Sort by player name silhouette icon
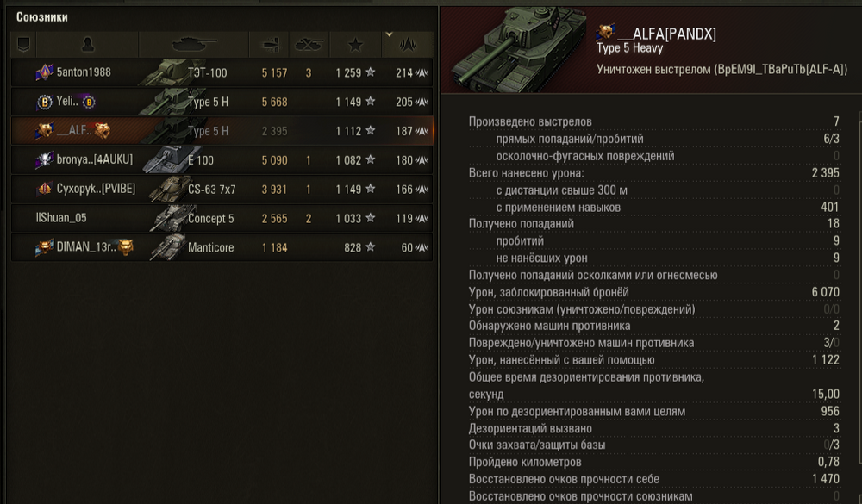Image resolution: width=862 pixels, height=504 pixels. (x=87, y=45)
